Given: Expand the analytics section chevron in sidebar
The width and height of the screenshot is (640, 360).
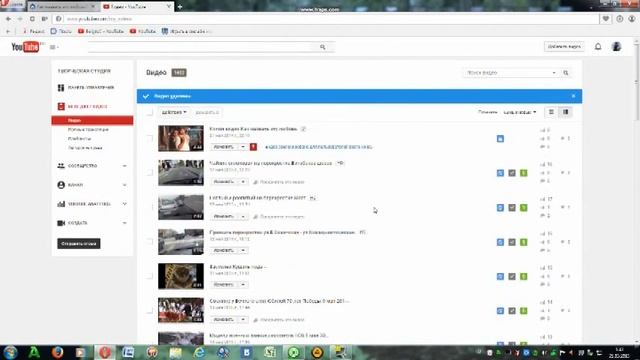Looking at the screenshot, I should pos(124,204).
